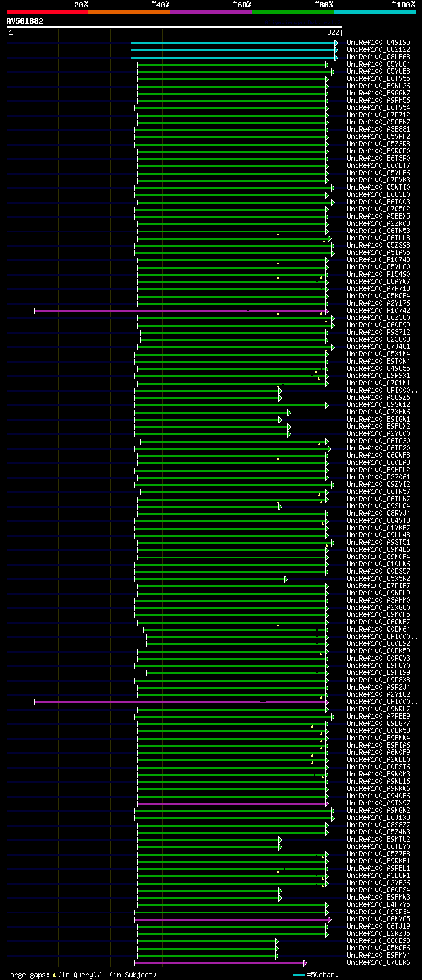Select the UniRef100_A1YKE7 label

point(379,528)
